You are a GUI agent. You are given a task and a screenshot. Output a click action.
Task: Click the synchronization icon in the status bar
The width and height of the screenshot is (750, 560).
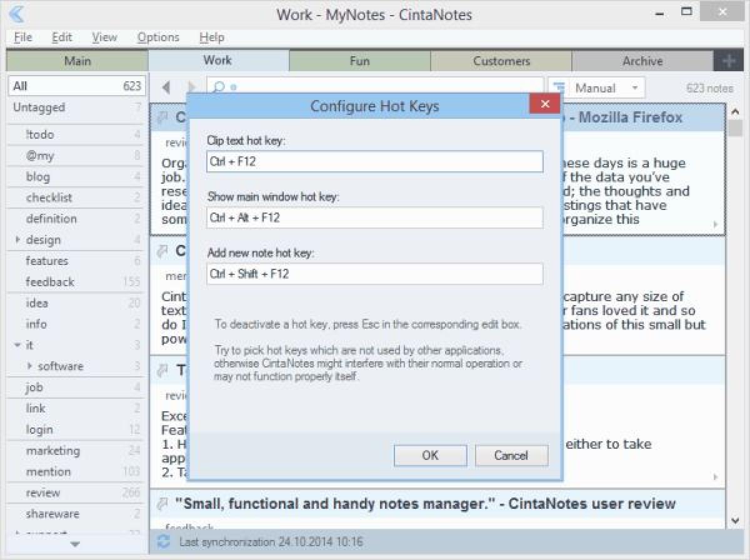point(164,542)
